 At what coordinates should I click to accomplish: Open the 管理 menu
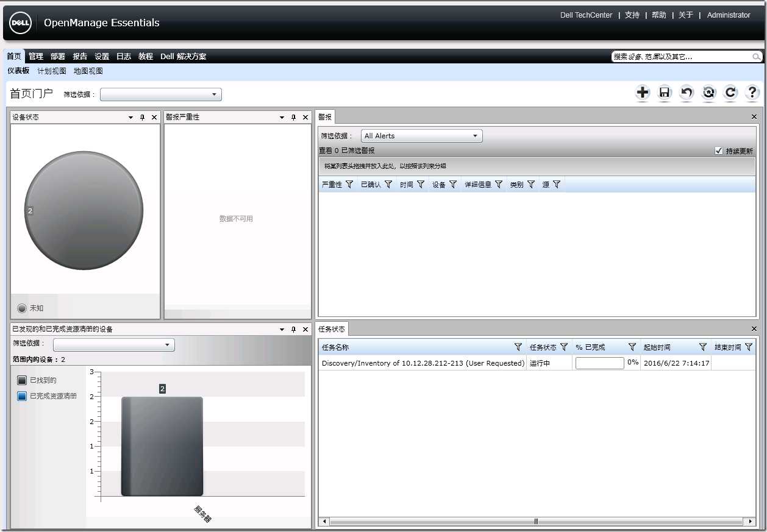coord(36,56)
